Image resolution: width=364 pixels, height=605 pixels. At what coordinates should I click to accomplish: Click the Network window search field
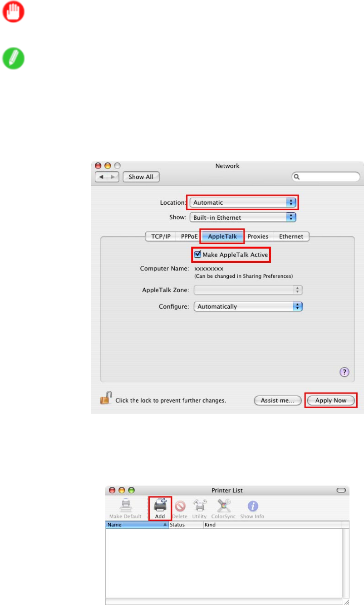point(326,177)
